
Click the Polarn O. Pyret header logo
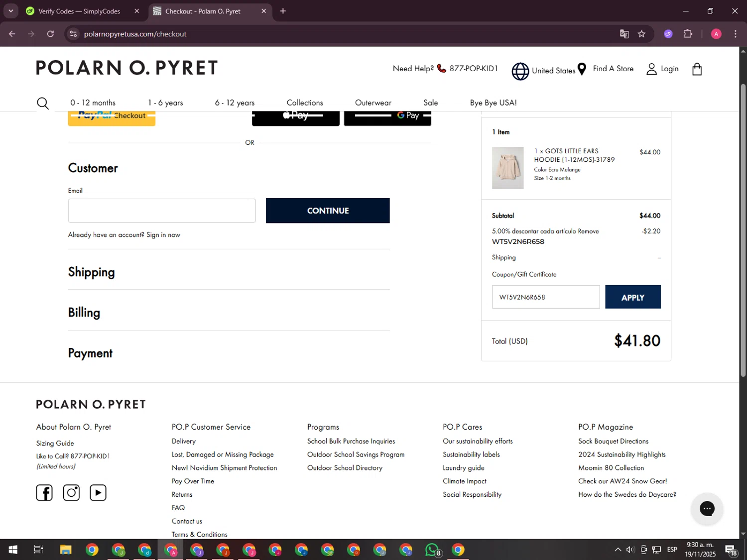pos(126,68)
